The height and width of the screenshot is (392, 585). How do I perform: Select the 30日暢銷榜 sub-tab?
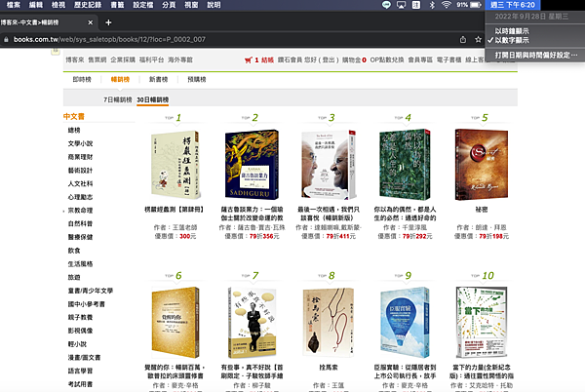[153, 99]
